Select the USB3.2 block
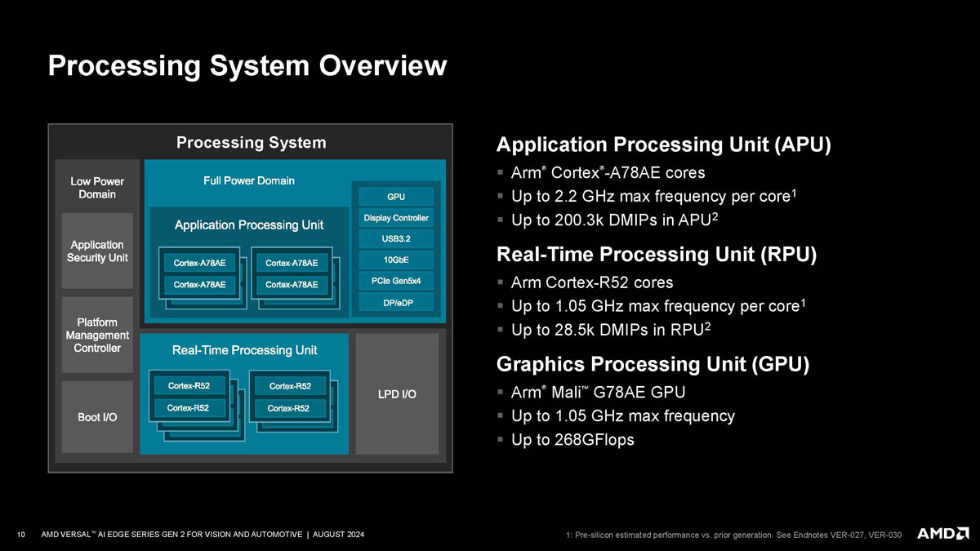This screenshot has width=980, height=551. click(396, 239)
